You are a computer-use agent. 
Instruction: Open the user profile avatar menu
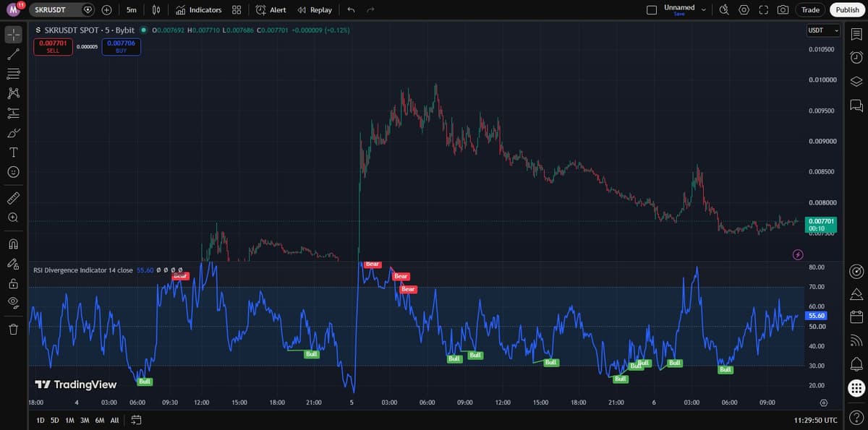13,9
